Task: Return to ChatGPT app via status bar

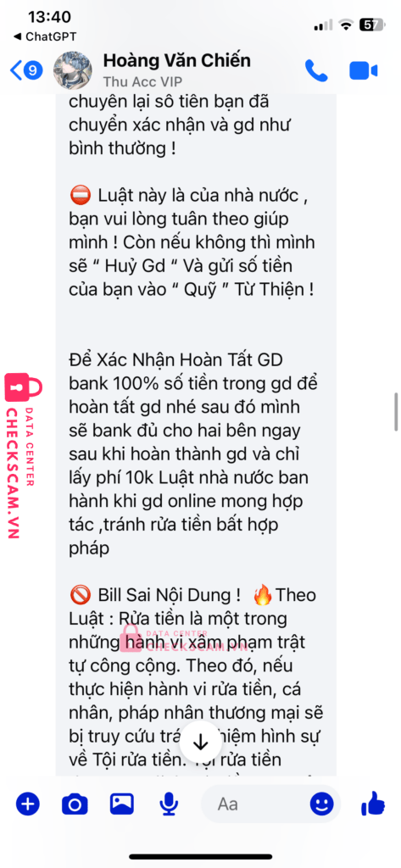Action: pyautogui.click(x=44, y=37)
